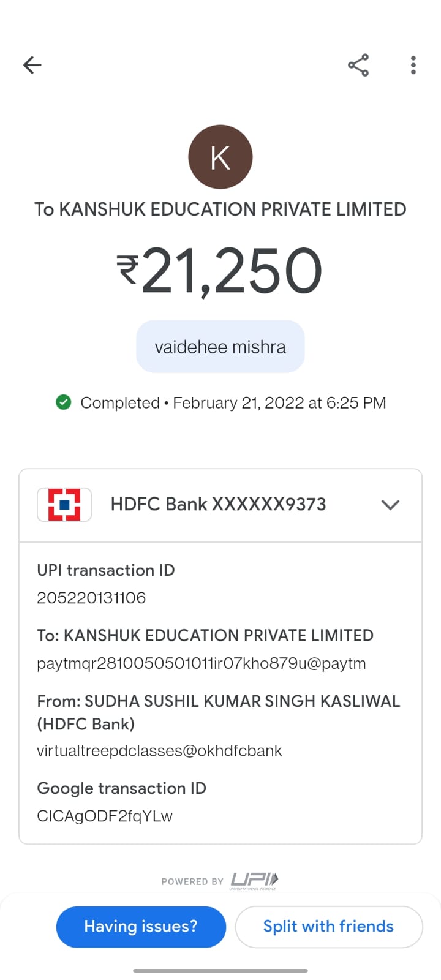Tap the share icon
The image size is (441, 980).
358,65
